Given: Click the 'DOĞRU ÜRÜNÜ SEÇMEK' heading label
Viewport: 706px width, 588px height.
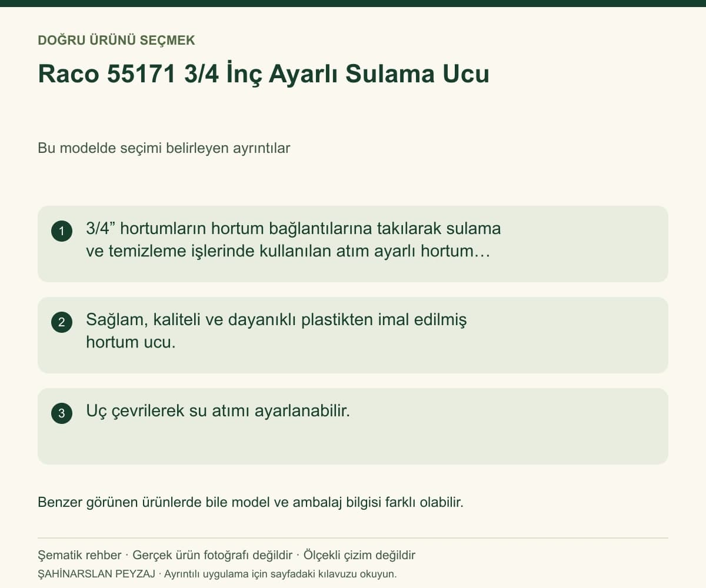Looking at the screenshot, I should [x=116, y=41].
